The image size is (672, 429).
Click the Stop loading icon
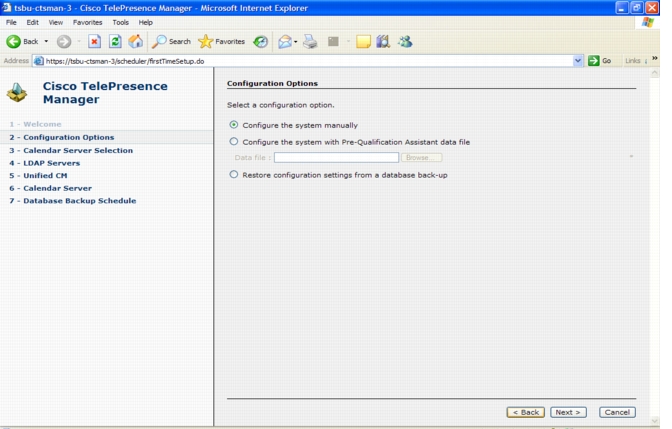[94, 42]
